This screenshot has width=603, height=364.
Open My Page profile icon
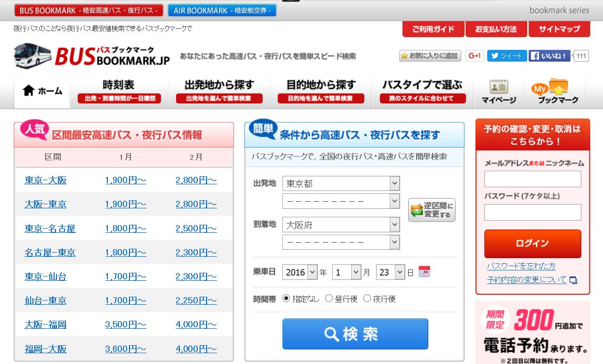coord(498,87)
